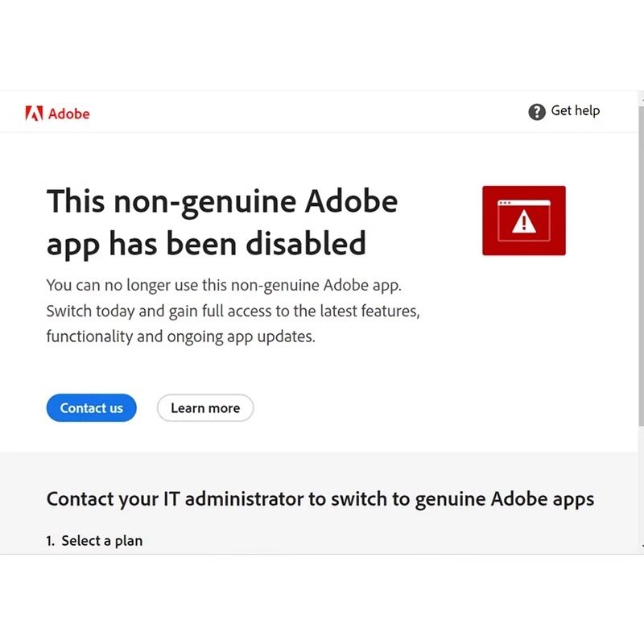
Task: Click the white exclamation triangle symbol
Action: [x=524, y=221]
